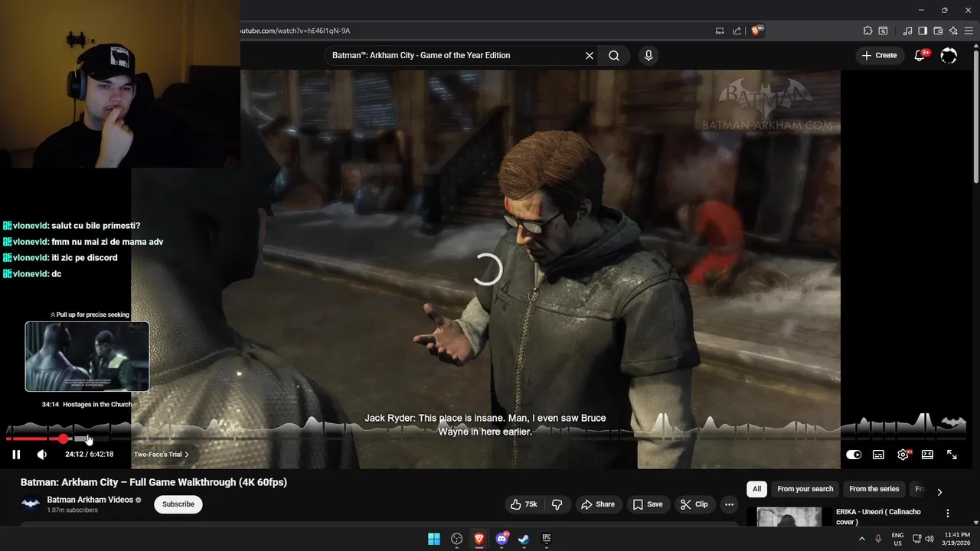The image size is (980, 551).
Task: Click the 75k like count
Action: tap(531, 504)
